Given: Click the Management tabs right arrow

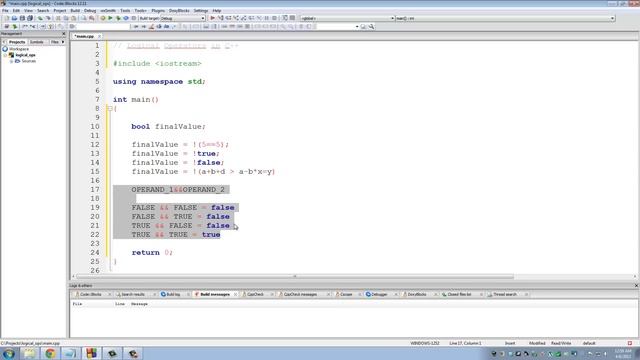Looking at the screenshot, I should tap(63, 42).
